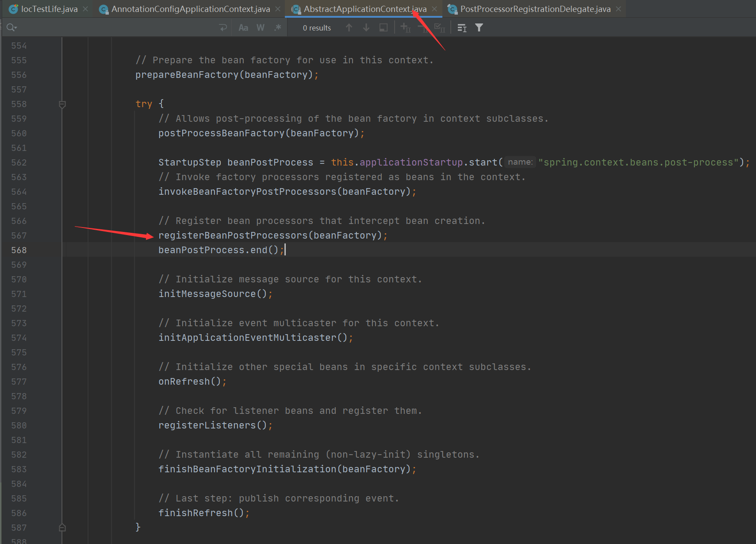Click on "onRefresh();" on line 577
Image resolution: width=756 pixels, height=544 pixels.
coord(192,382)
